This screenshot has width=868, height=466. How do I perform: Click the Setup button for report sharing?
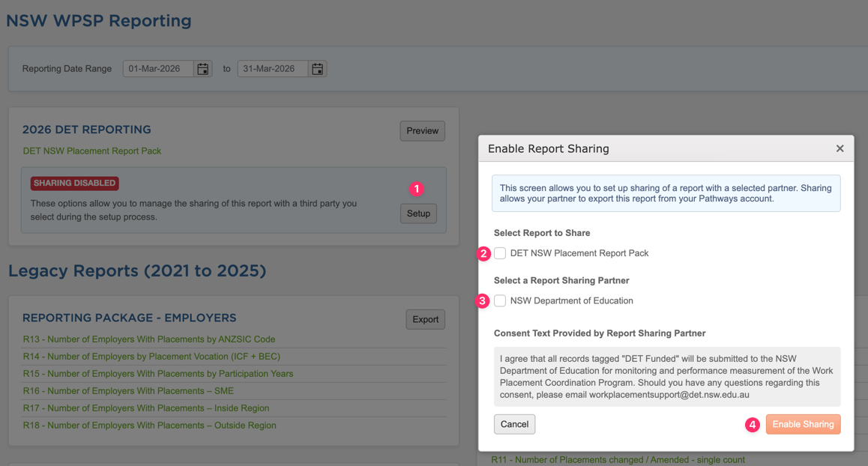pyautogui.click(x=418, y=214)
